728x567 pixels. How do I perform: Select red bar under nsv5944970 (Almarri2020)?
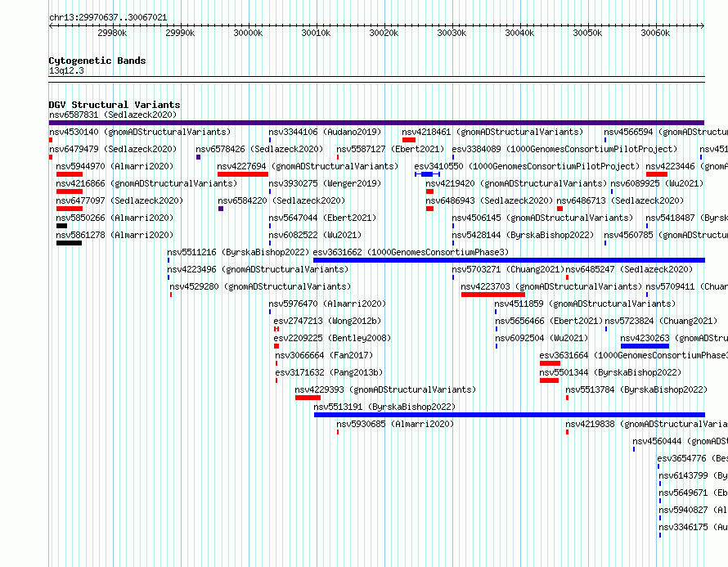point(70,174)
